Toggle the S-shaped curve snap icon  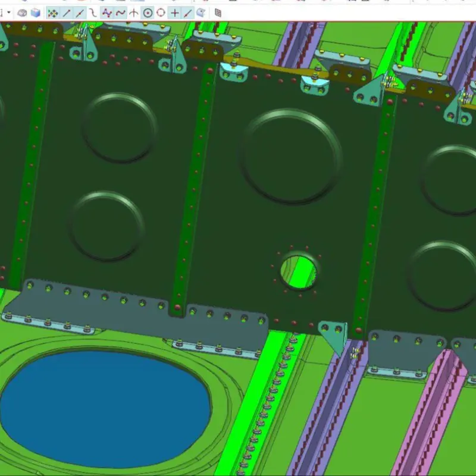[93, 13]
